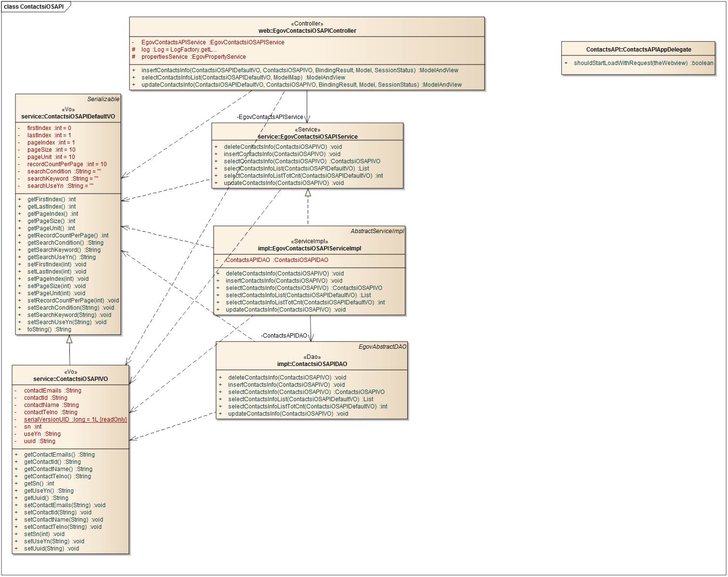Select the impl::ContactsiOSAPIDAO class title

pos(312,364)
